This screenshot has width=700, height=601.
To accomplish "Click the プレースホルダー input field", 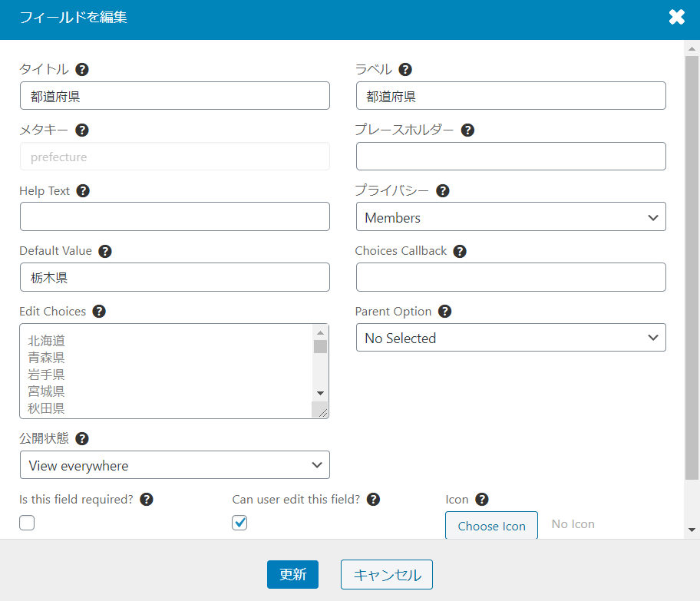I will (510, 157).
